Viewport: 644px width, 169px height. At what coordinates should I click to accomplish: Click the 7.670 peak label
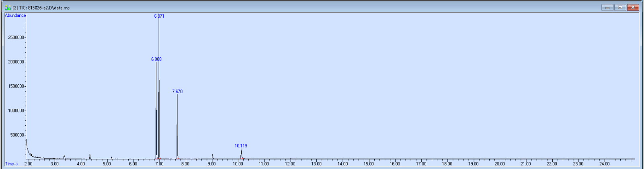177,92
